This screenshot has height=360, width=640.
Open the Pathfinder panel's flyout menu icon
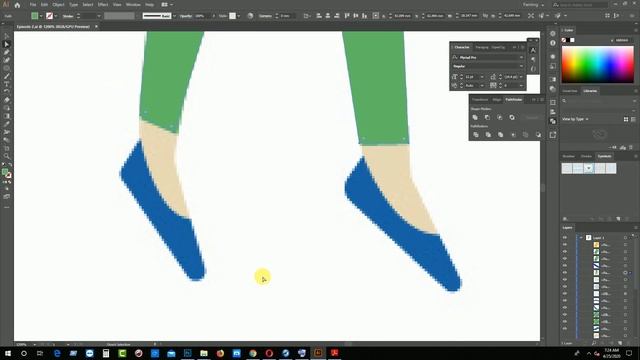tap(542, 100)
